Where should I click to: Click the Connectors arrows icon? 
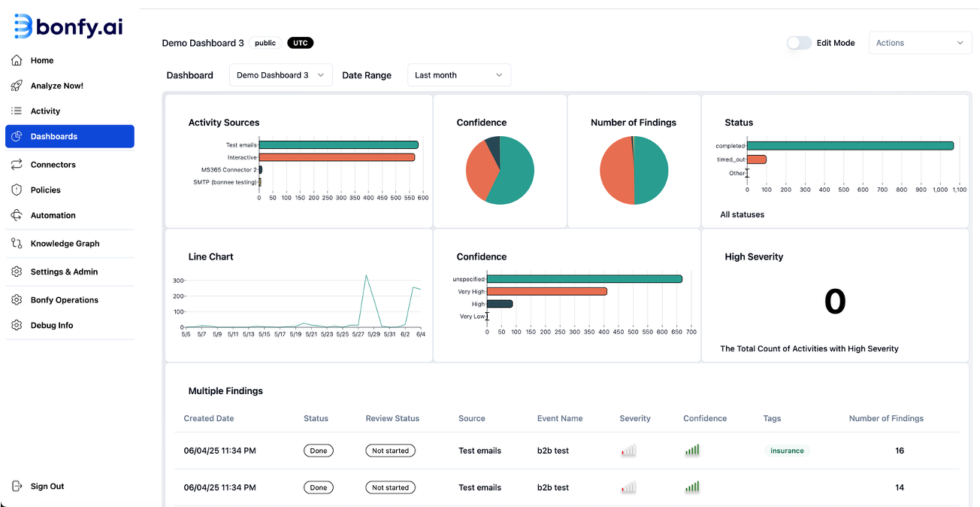(x=17, y=165)
